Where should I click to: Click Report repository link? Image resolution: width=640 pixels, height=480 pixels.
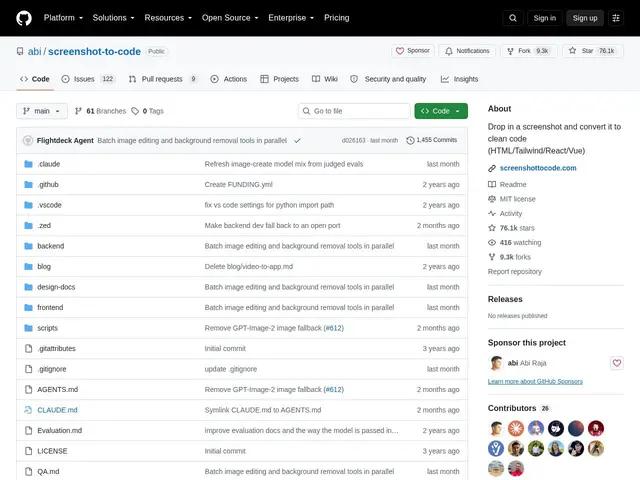(515, 271)
